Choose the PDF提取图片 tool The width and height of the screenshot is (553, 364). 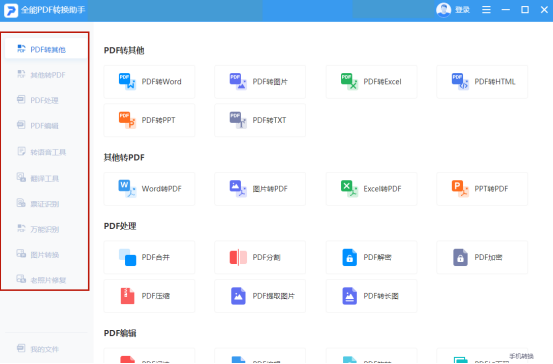click(x=260, y=296)
